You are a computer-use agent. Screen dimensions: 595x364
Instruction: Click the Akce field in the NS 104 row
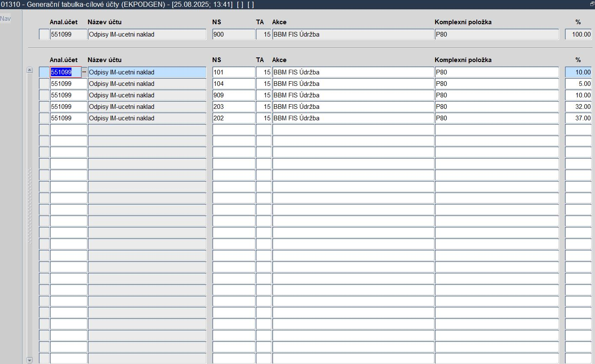pos(353,84)
